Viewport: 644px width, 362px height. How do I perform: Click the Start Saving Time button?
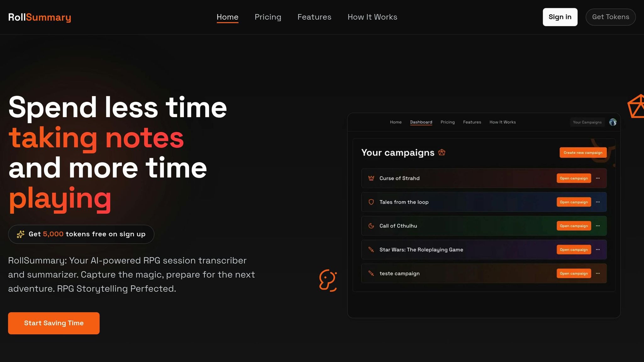coord(53,323)
